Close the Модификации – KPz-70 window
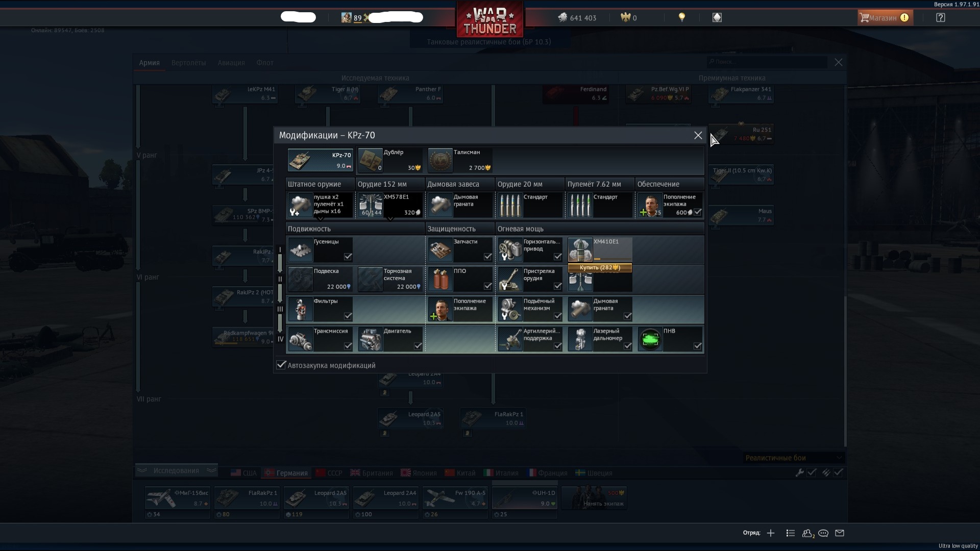980x551 pixels. point(698,135)
